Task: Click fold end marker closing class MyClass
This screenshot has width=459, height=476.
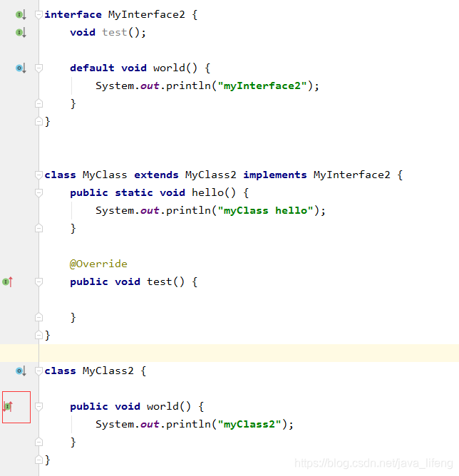Action: pyautogui.click(x=38, y=335)
